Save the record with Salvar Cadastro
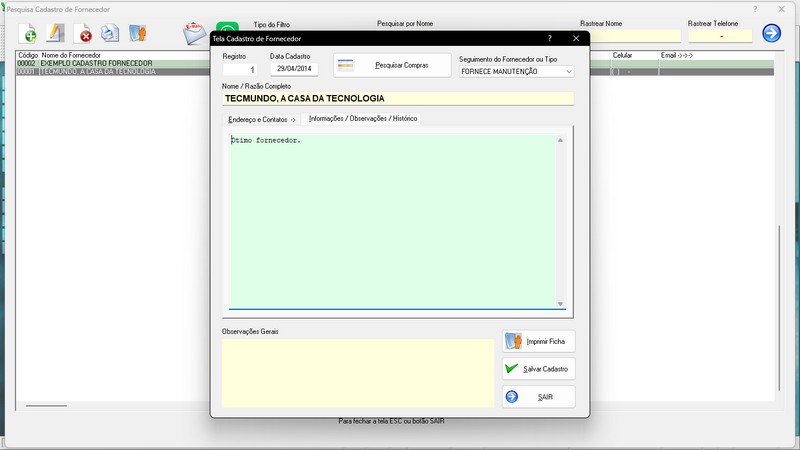 539,369
